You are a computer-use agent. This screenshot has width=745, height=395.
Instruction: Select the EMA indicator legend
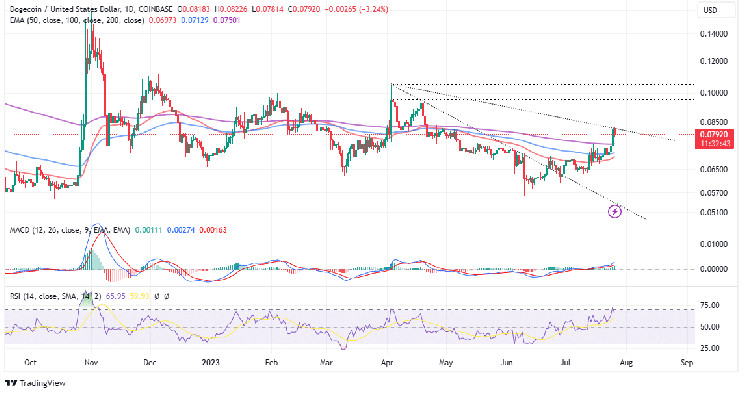pos(77,20)
